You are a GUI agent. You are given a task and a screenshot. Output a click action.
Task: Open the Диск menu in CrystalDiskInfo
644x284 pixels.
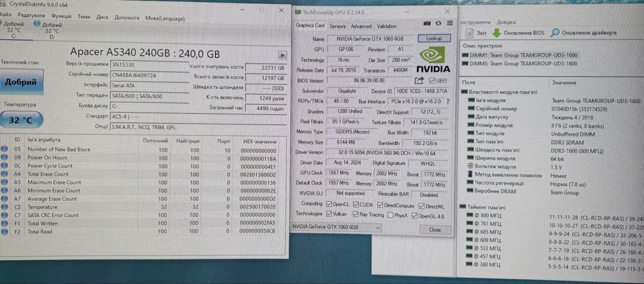click(102, 17)
